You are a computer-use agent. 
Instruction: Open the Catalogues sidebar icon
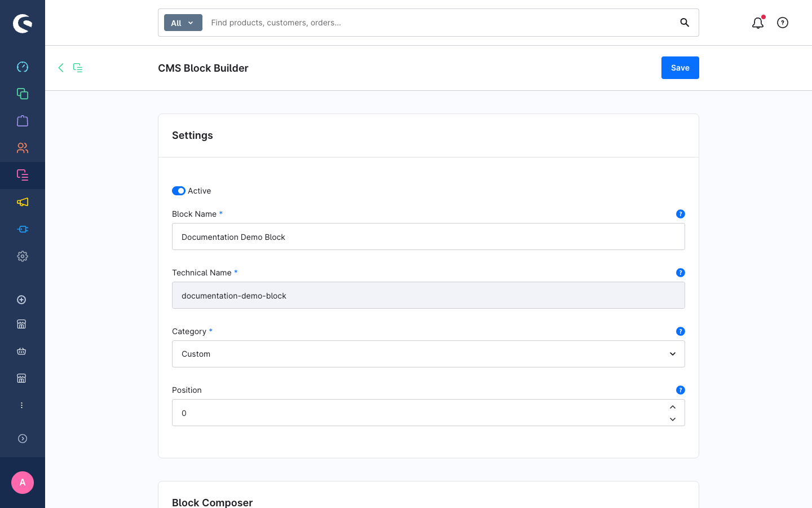coord(23,94)
